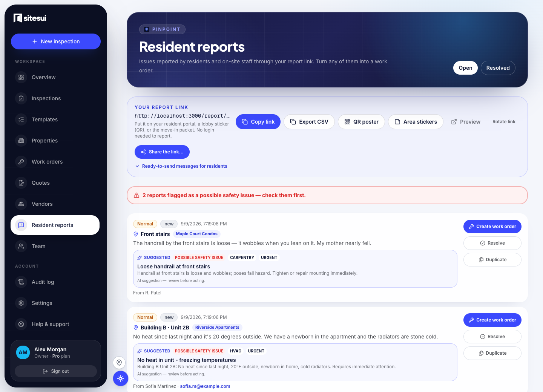
Task: Generate the QR poster
Action: click(361, 122)
